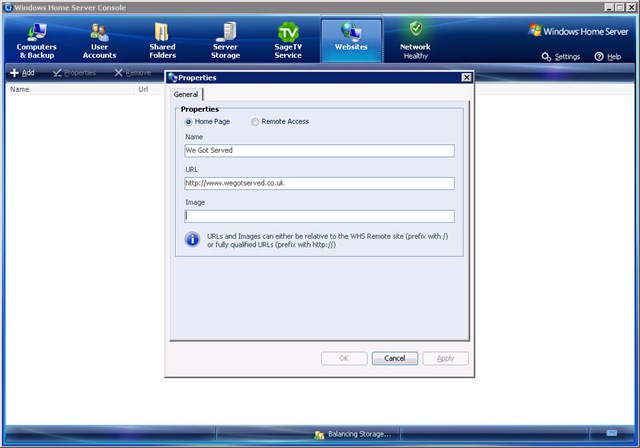Click the blue information icon
The width and height of the screenshot is (640, 448).
coord(192,240)
